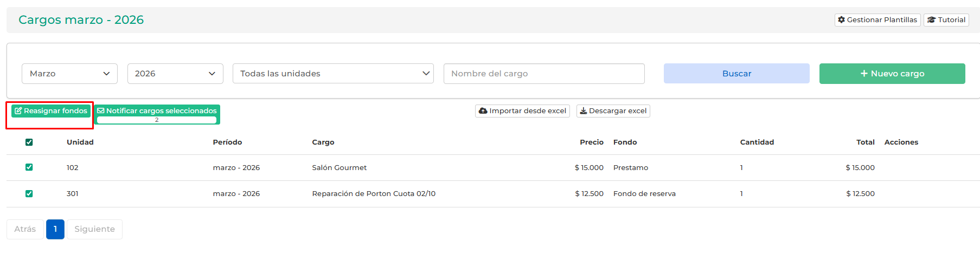Open the 2026 year dropdown
The height and width of the screenshot is (254, 980).
coord(175,74)
